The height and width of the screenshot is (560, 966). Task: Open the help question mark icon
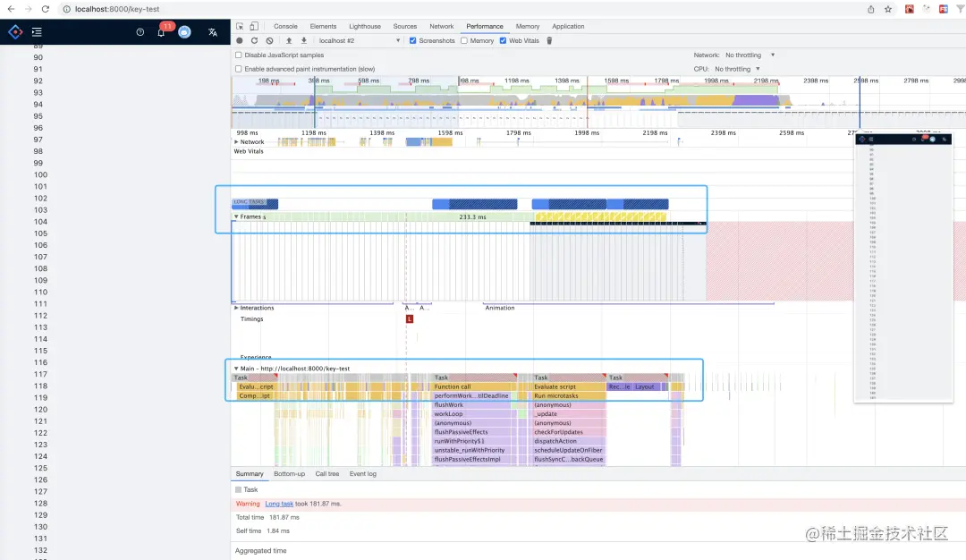pyautogui.click(x=140, y=32)
